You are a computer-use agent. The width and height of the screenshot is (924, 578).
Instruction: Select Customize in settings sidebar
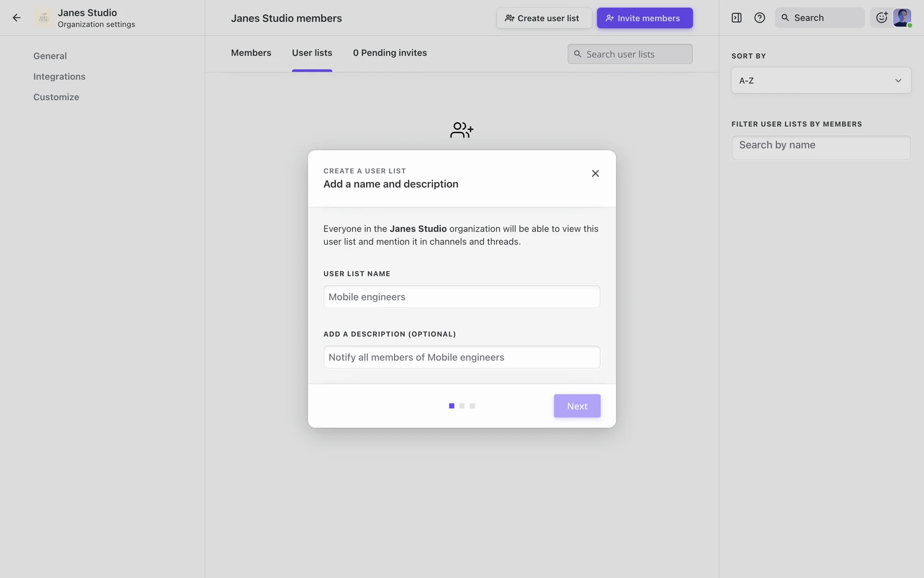tap(56, 97)
